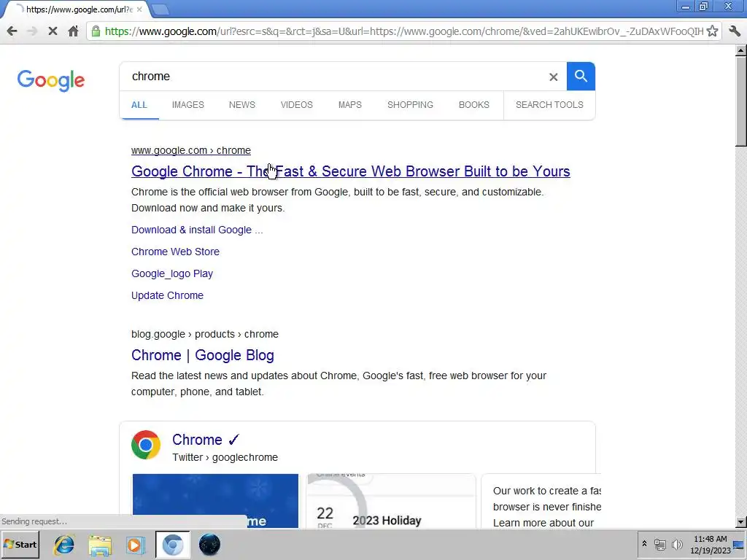Close the google.com browser tab
Viewport: 747px width, 560px height.
coord(139,9)
